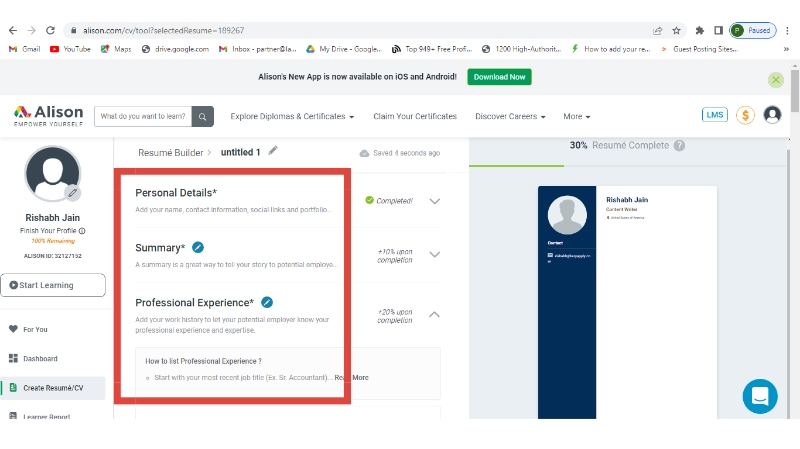Open Explore Diplomas & Certificates dropdown
The width and height of the screenshot is (800, 449).
[x=292, y=116]
